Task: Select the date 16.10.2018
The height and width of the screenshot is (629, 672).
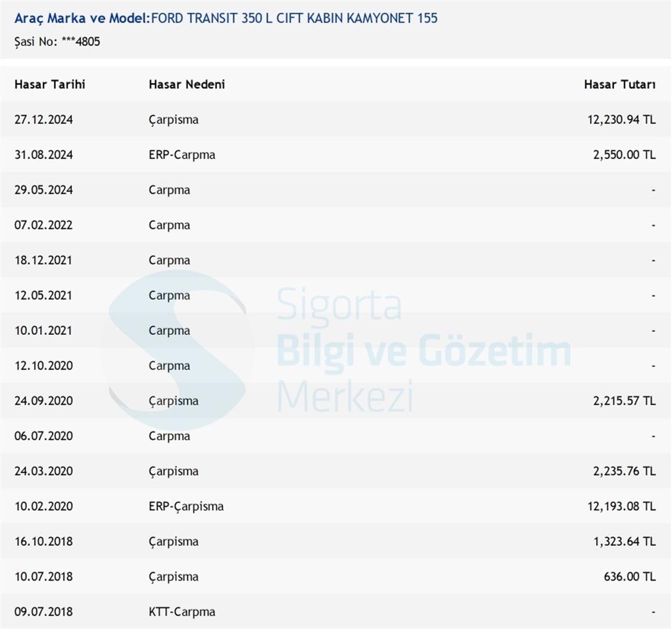Action: (44, 541)
